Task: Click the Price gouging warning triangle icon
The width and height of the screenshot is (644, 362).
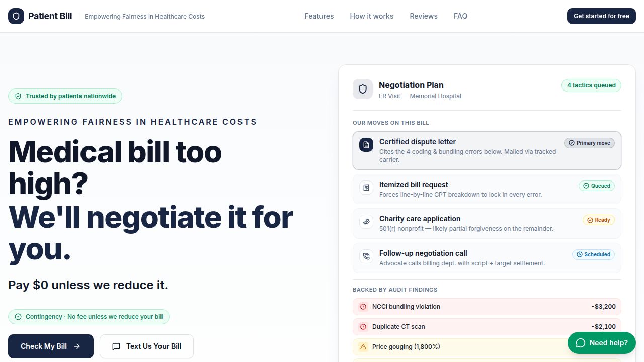Action: click(363, 347)
